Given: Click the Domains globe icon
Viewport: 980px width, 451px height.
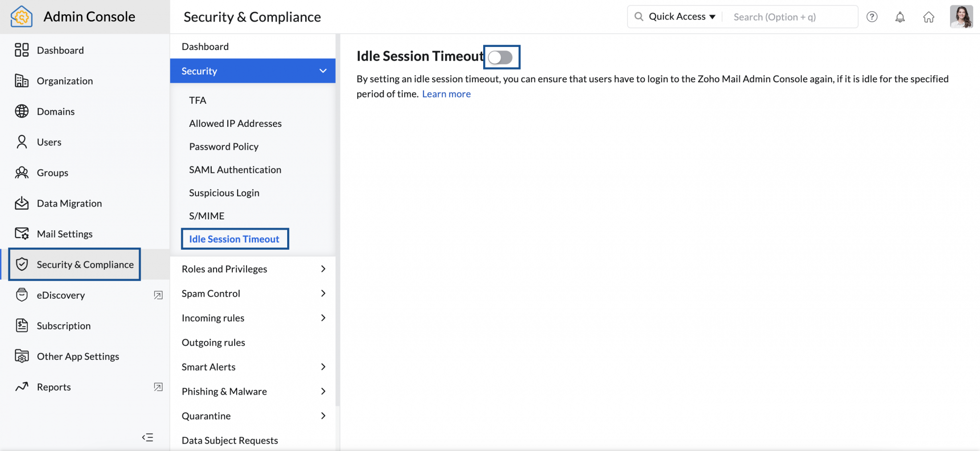Looking at the screenshot, I should (x=22, y=111).
